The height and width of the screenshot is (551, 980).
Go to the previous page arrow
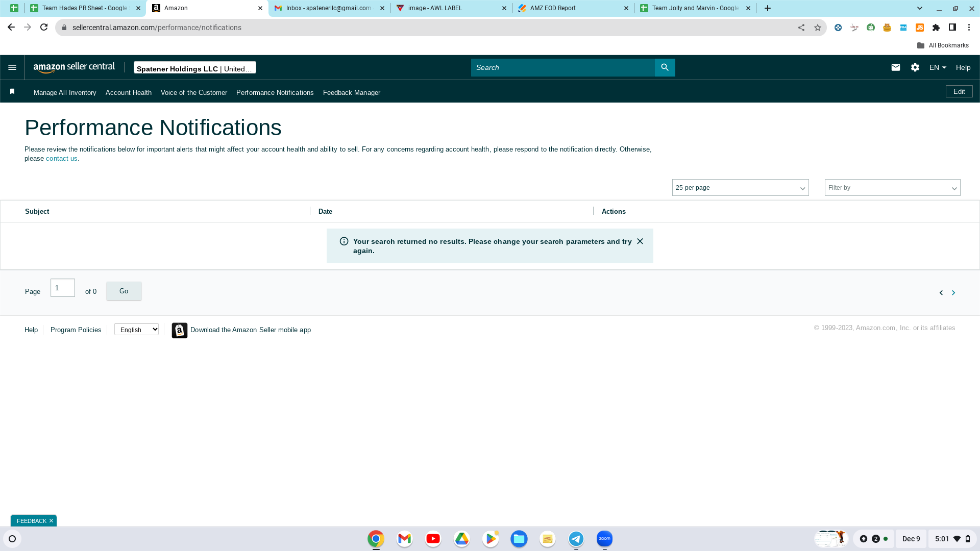[x=941, y=293]
